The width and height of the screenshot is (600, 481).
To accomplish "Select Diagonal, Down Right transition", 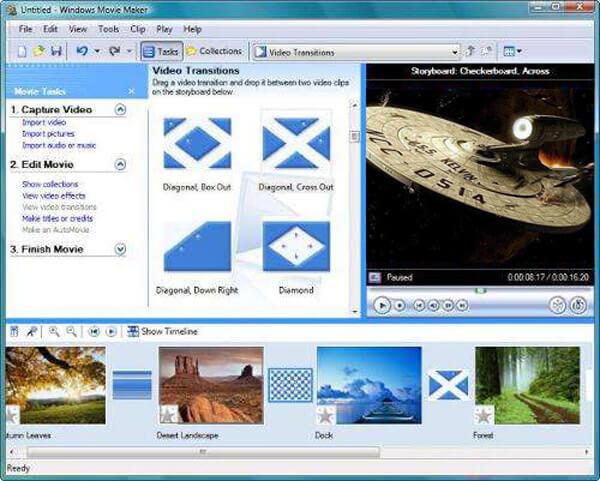I will coord(197,246).
